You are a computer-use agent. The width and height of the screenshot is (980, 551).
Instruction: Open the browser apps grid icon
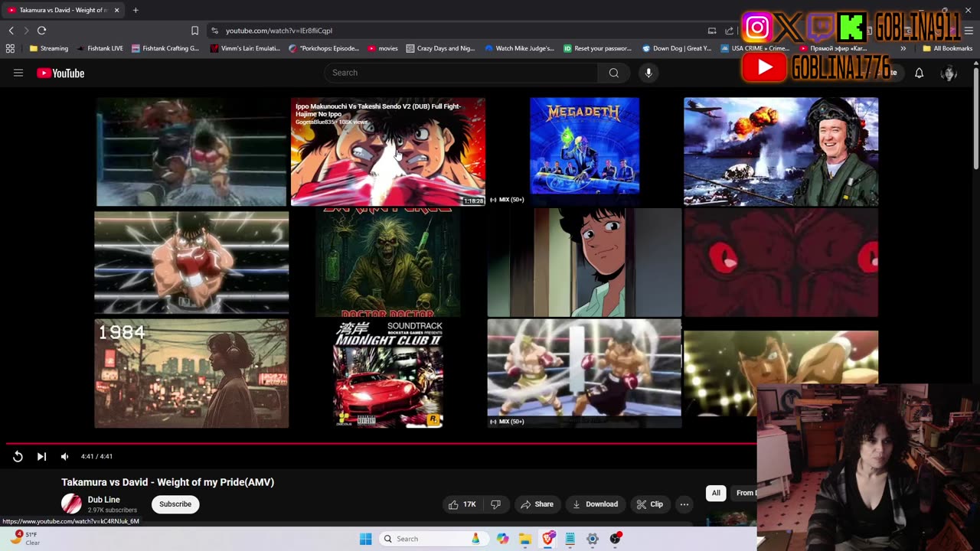[x=10, y=48]
